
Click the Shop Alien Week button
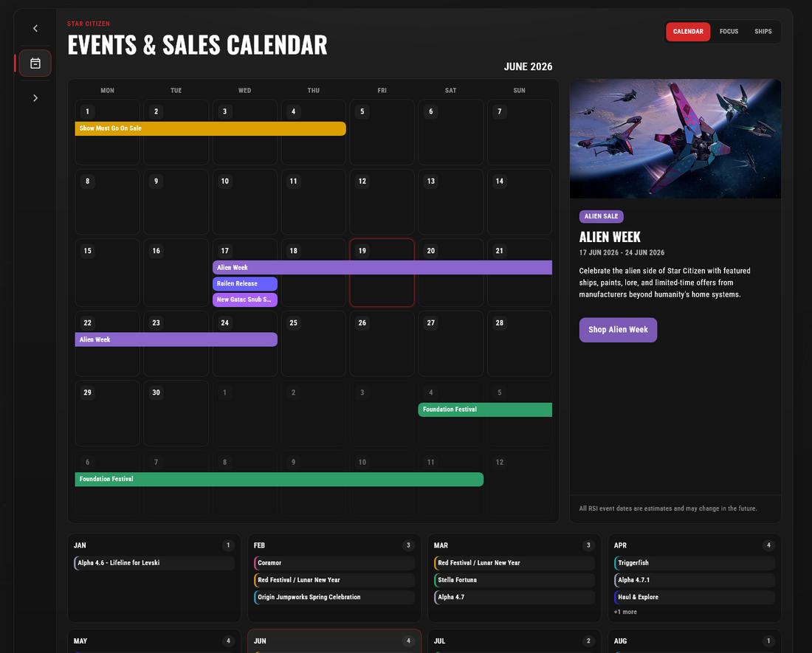[618, 330]
